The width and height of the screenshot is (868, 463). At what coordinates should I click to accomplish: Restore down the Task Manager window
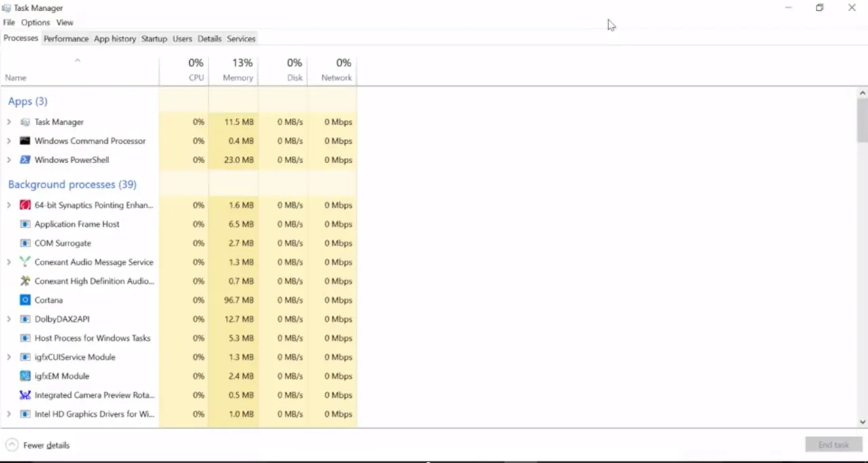point(820,7)
